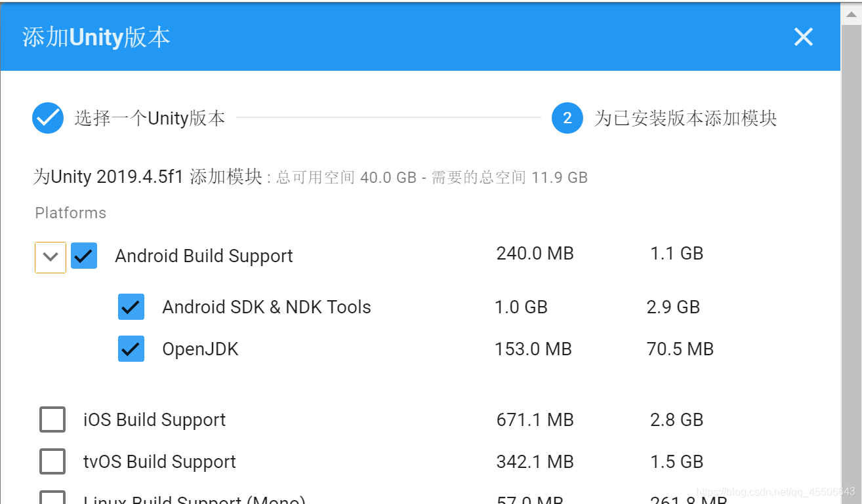The image size is (862, 504).
Task: Uncheck Android SDK & NDK Tools
Action: click(x=131, y=307)
